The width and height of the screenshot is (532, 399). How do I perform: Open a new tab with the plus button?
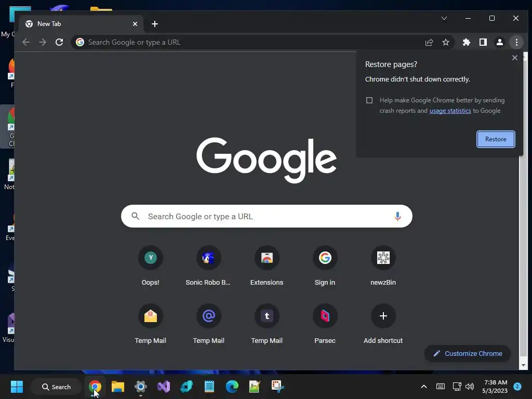(155, 24)
